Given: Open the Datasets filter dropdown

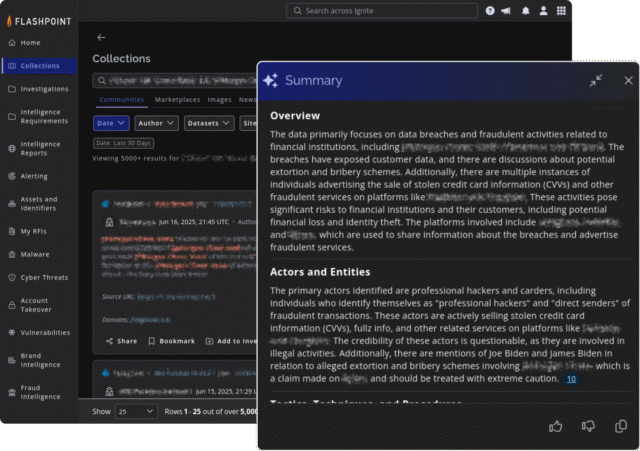Looking at the screenshot, I should point(209,123).
